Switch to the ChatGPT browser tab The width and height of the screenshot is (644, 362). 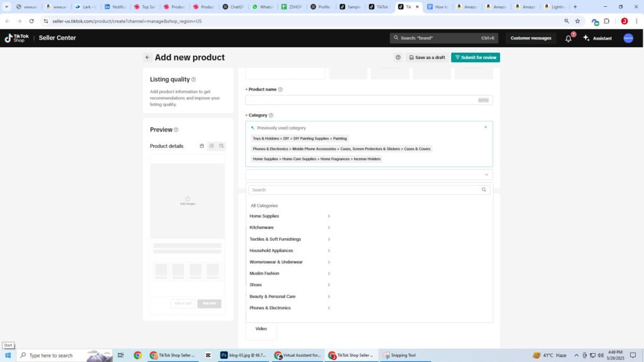[233, 6]
